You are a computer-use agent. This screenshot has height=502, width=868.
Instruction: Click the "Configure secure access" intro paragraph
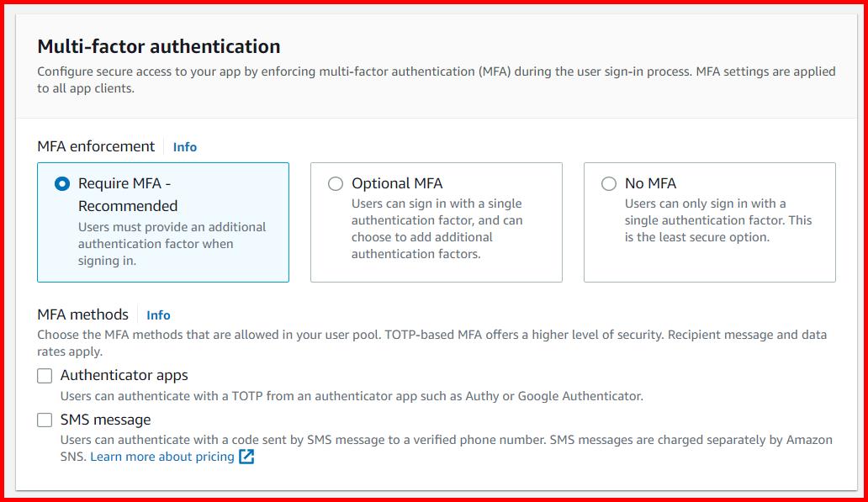tap(436, 79)
